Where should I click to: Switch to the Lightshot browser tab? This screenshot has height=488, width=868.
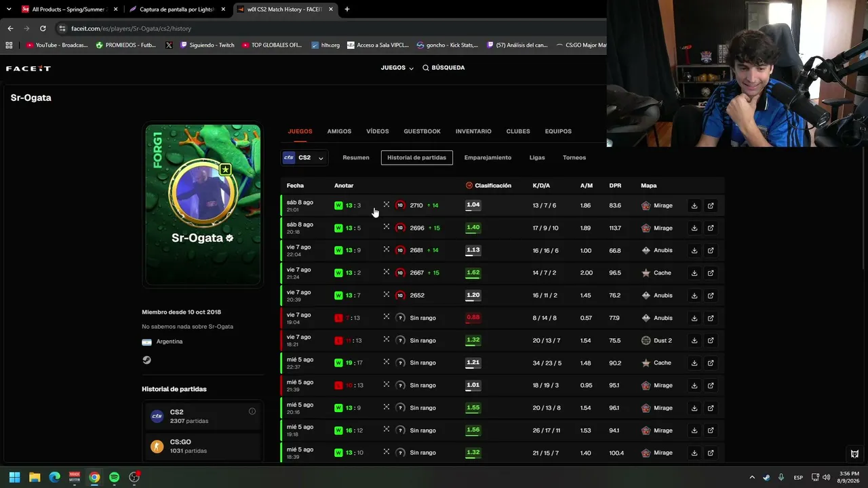(x=176, y=9)
